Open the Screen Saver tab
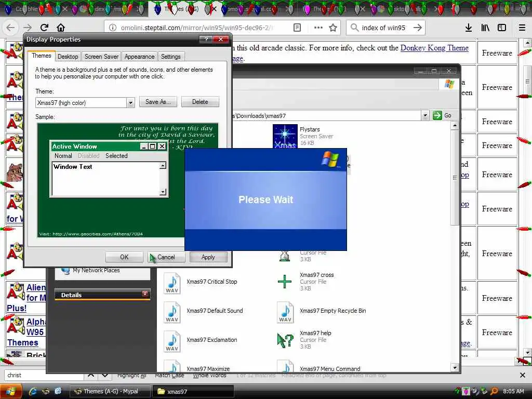532x399 pixels. pyautogui.click(x=101, y=57)
